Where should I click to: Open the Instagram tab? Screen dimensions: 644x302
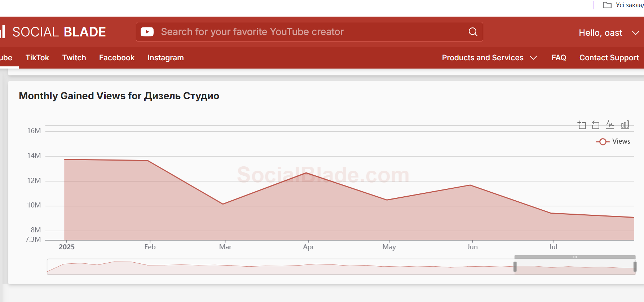[166, 58]
